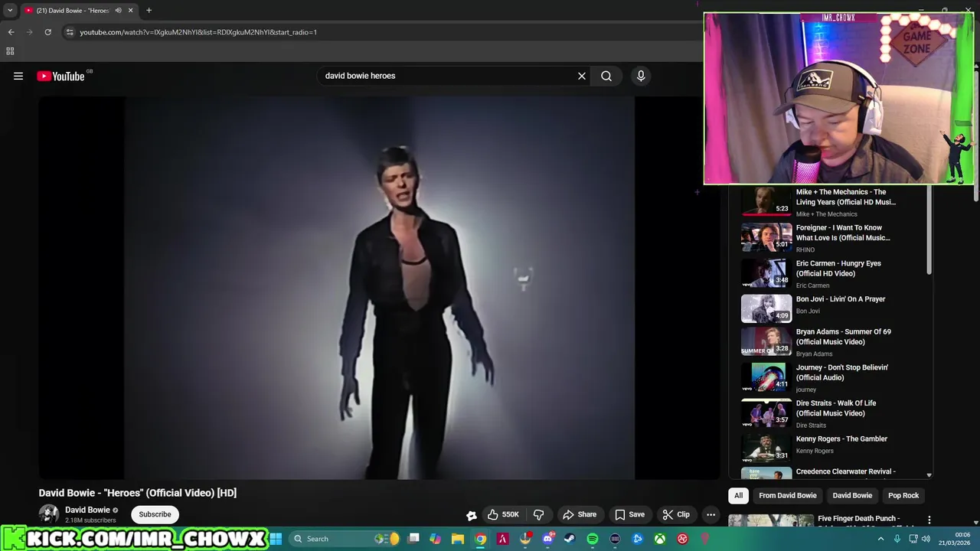
Task: Open the apps grid in bookmarks bar
Action: (x=10, y=51)
